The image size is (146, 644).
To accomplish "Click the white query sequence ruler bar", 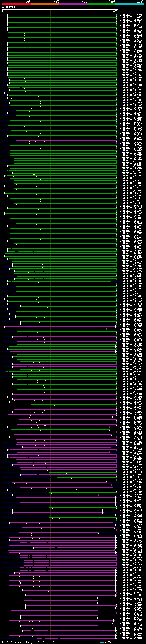I will [x=60, y=9].
